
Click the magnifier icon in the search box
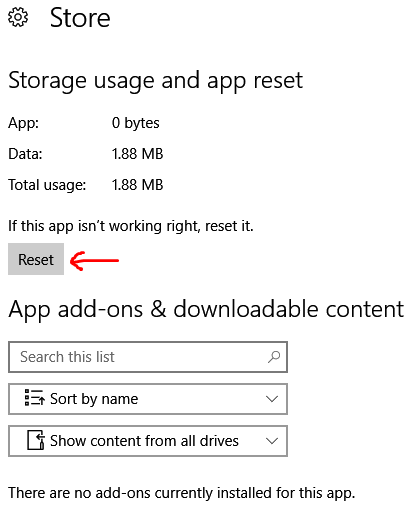(x=274, y=357)
